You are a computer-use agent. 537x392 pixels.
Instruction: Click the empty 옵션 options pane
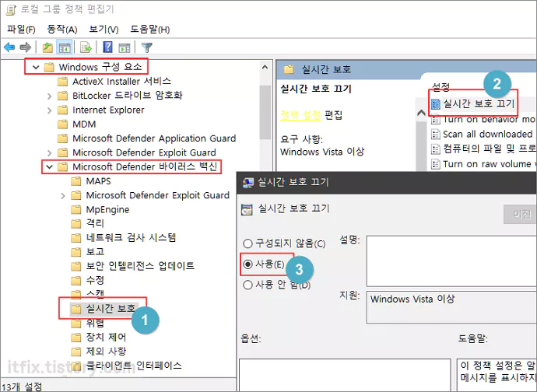click(345, 375)
